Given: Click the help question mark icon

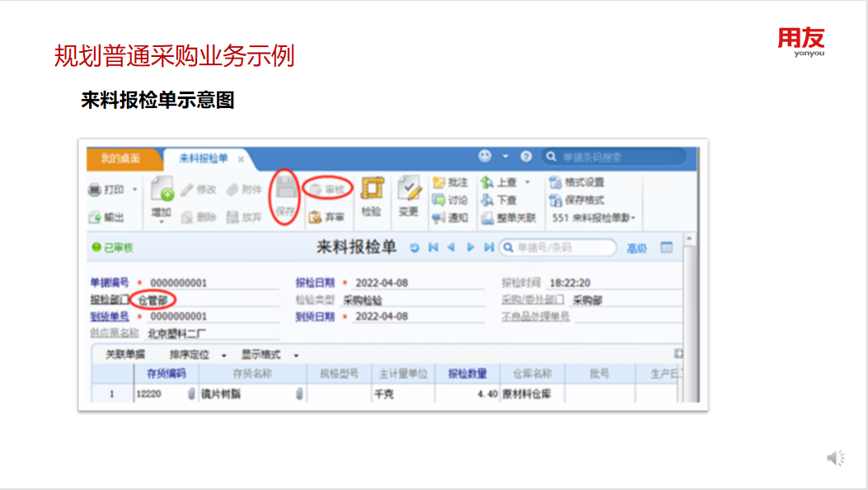Looking at the screenshot, I should (526, 157).
